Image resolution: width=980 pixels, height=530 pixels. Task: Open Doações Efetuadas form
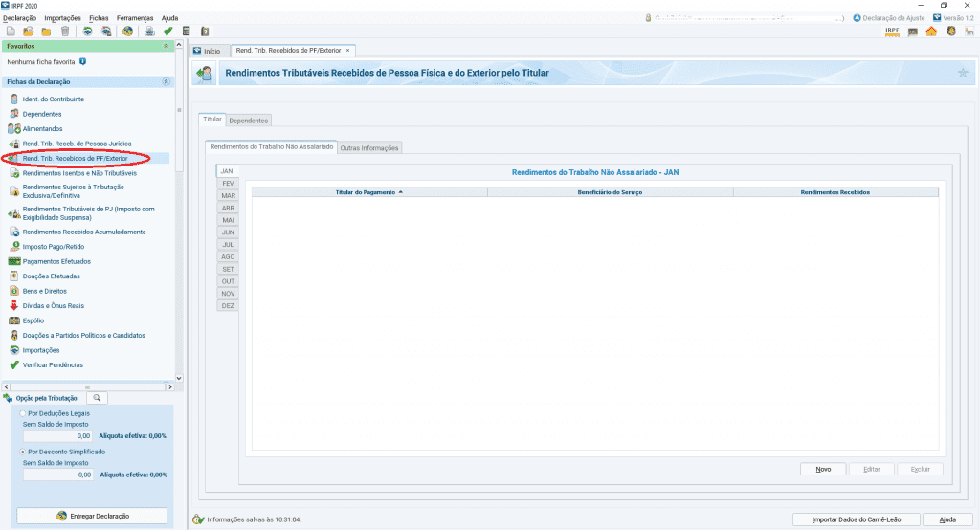(x=52, y=276)
